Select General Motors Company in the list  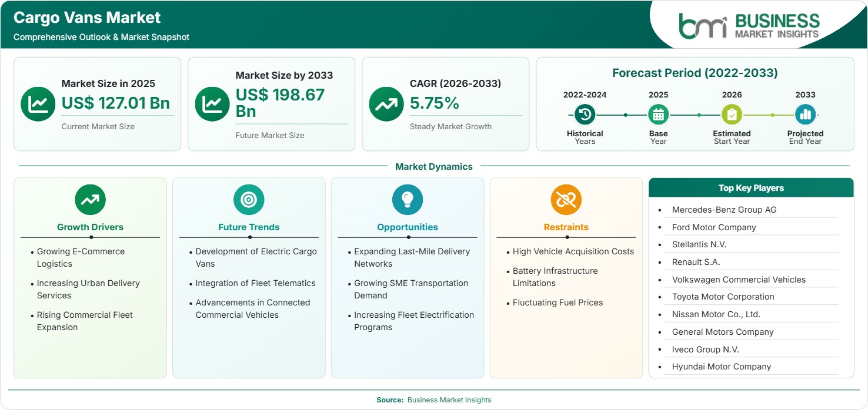point(723,332)
